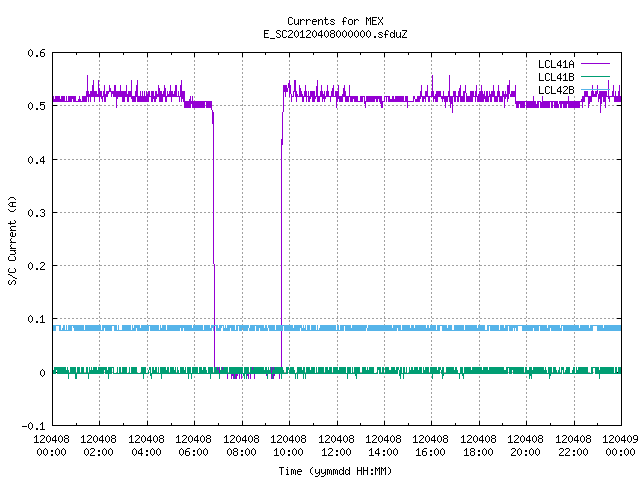
Task: Click the 0.1 y-axis tick value
Action: coord(36,319)
